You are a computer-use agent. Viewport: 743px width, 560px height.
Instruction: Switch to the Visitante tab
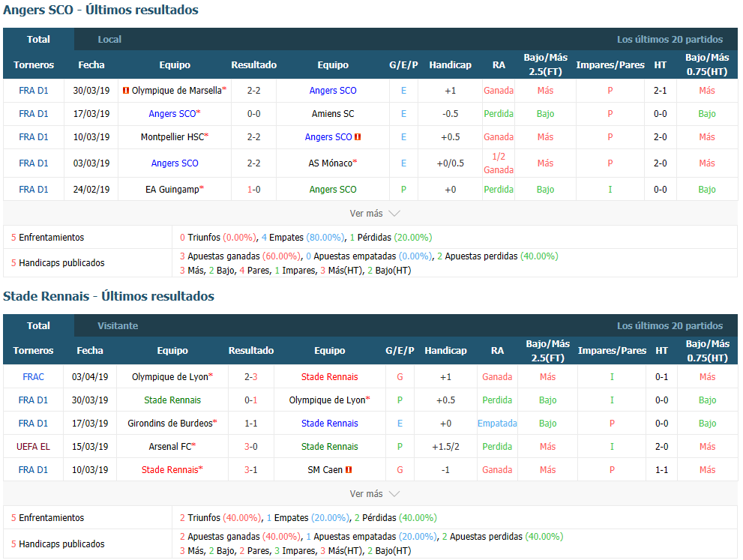click(x=118, y=325)
